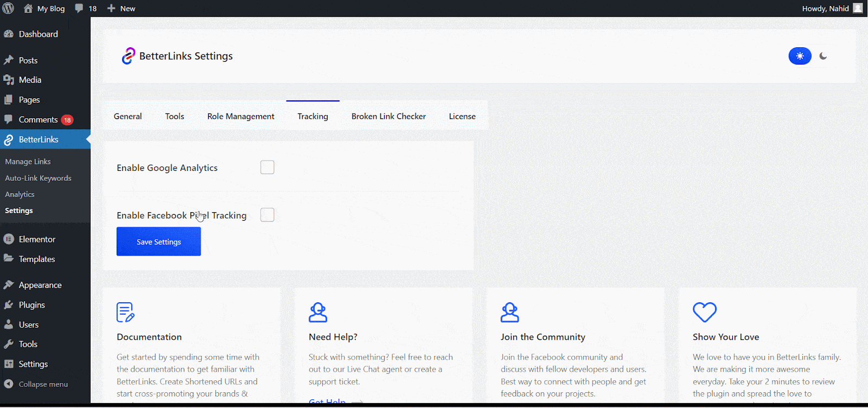Screen dimensions: 868x408
Task: Switch to dark mode moon icon
Action: 823,56
